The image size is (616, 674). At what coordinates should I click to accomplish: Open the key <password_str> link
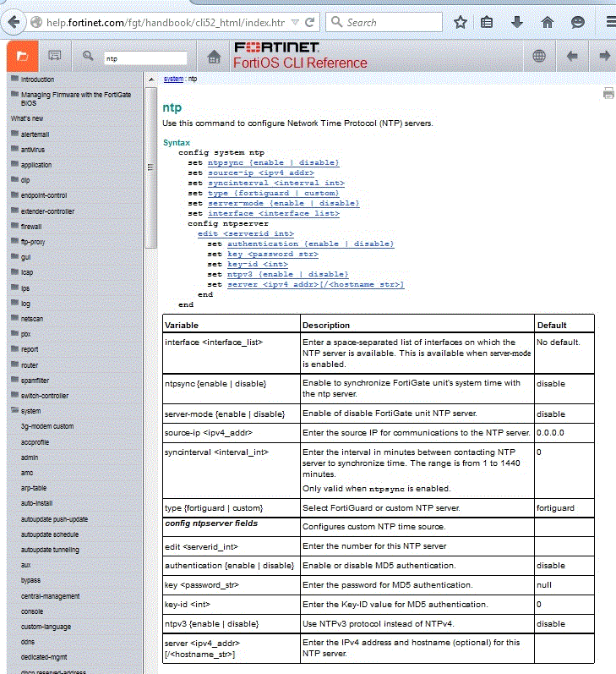(x=273, y=255)
